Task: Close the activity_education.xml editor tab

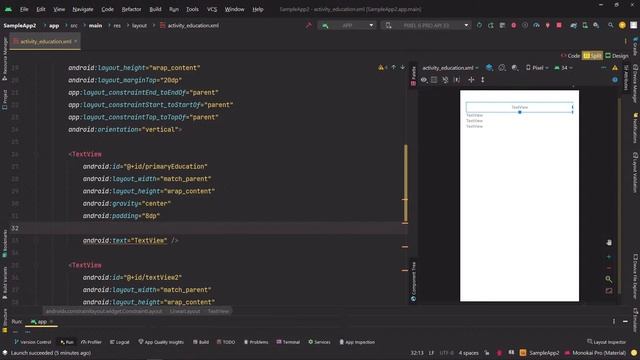Action: [76, 41]
